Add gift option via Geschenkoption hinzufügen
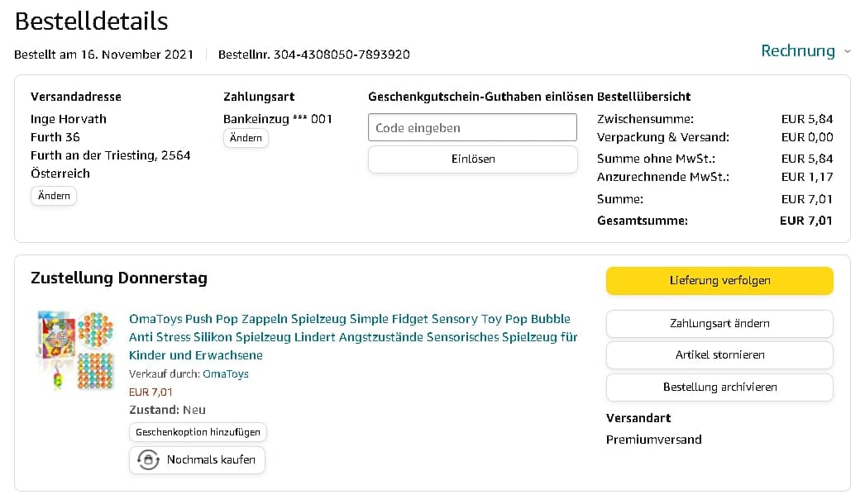Viewport: 865px width, 504px height. pos(198,432)
